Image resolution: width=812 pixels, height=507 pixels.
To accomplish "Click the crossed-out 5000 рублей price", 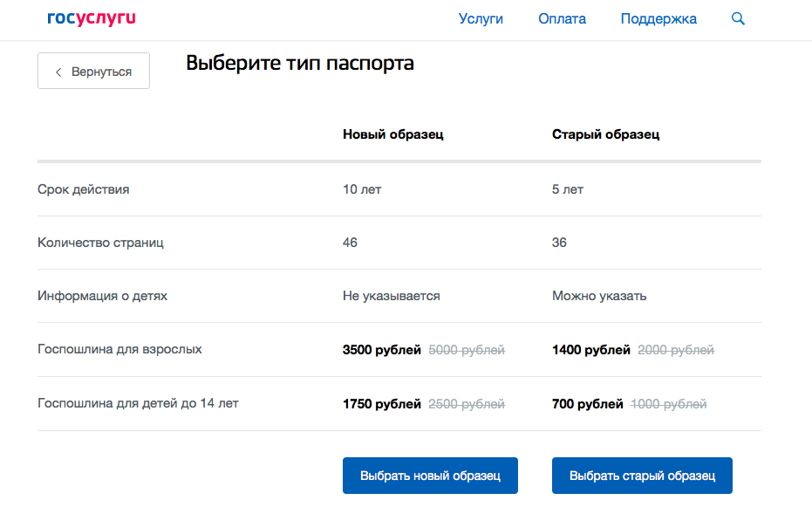I will click(x=467, y=350).
